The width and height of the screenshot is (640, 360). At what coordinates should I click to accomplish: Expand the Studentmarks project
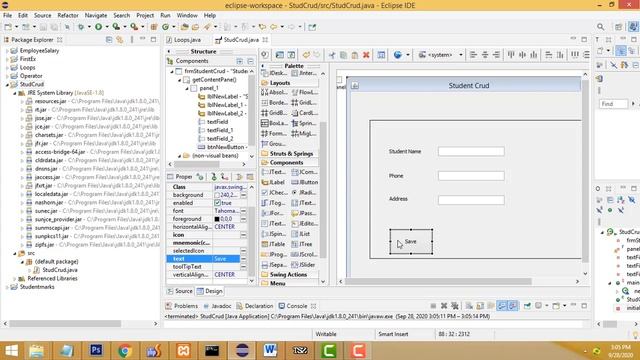click(x=7, y=287)
